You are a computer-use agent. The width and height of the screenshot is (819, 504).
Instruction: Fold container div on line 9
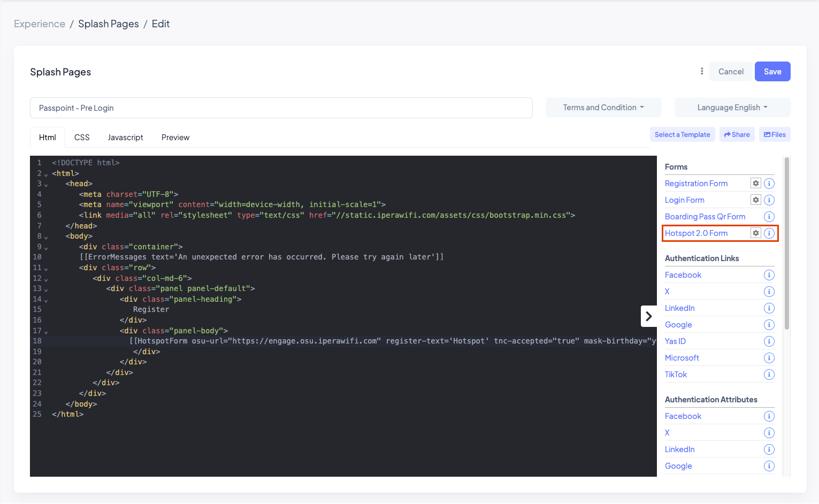click(46, 248)
